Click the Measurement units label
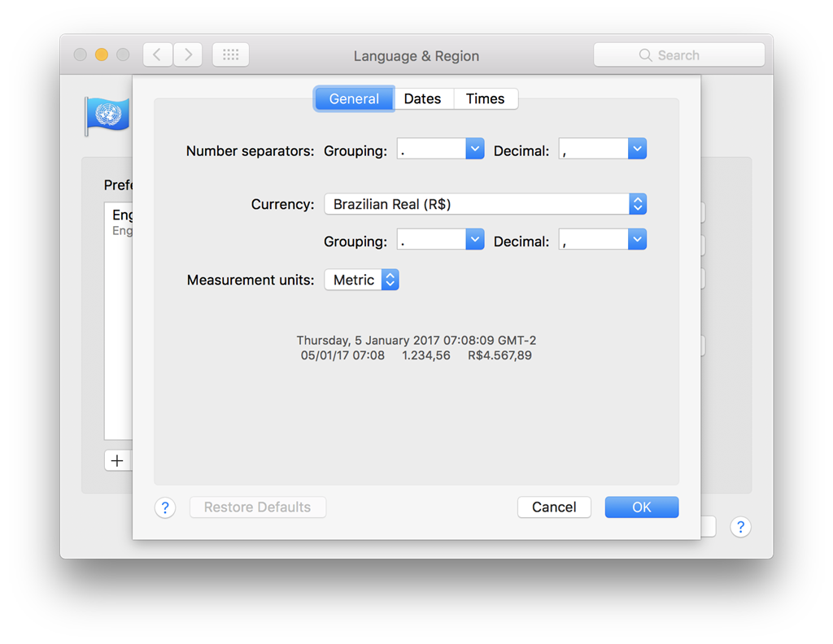 (x=251, y=280)
